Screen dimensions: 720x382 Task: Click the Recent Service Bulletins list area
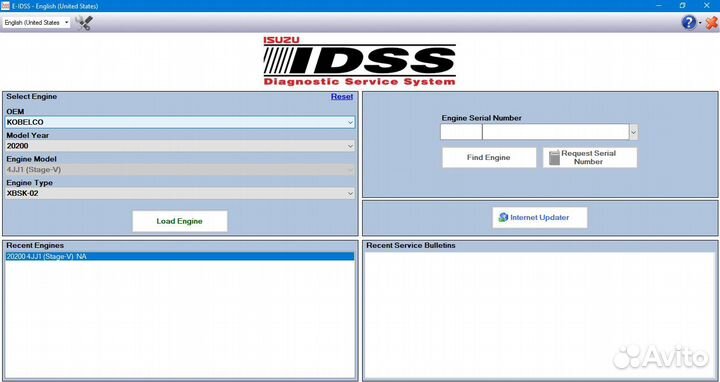click(540, 314)
